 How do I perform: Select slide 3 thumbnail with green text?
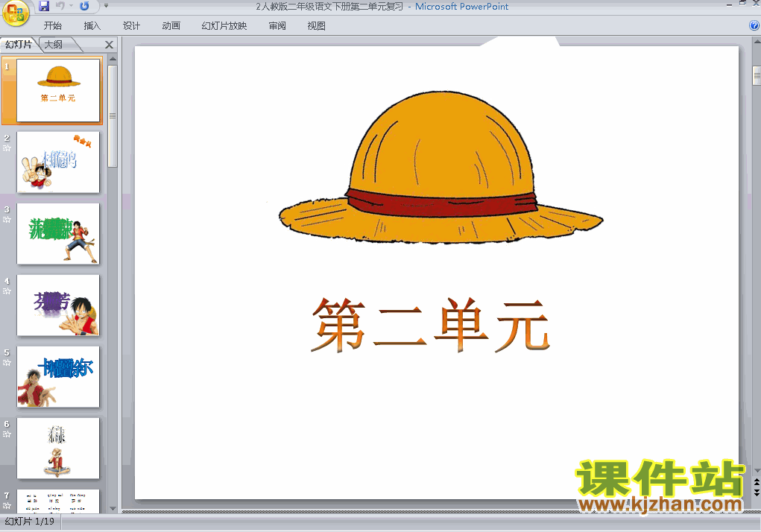coord(58,234)
